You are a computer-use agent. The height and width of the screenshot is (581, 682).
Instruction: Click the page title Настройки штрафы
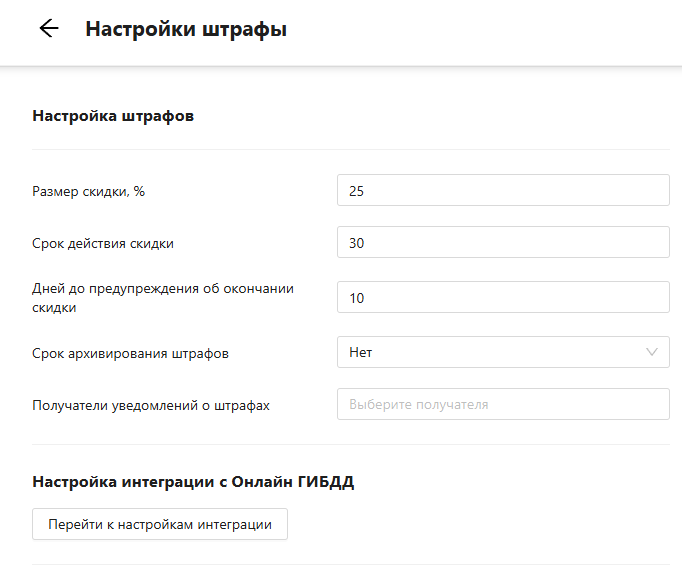coord(186,30)
